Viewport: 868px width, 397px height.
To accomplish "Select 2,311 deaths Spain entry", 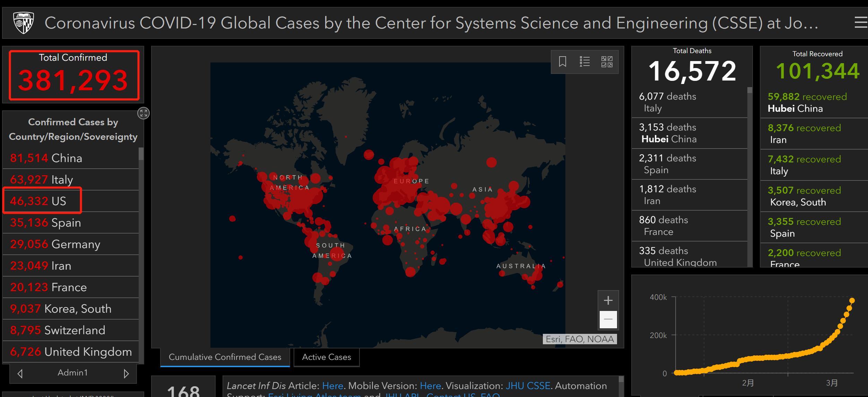I will pos(689,164).
